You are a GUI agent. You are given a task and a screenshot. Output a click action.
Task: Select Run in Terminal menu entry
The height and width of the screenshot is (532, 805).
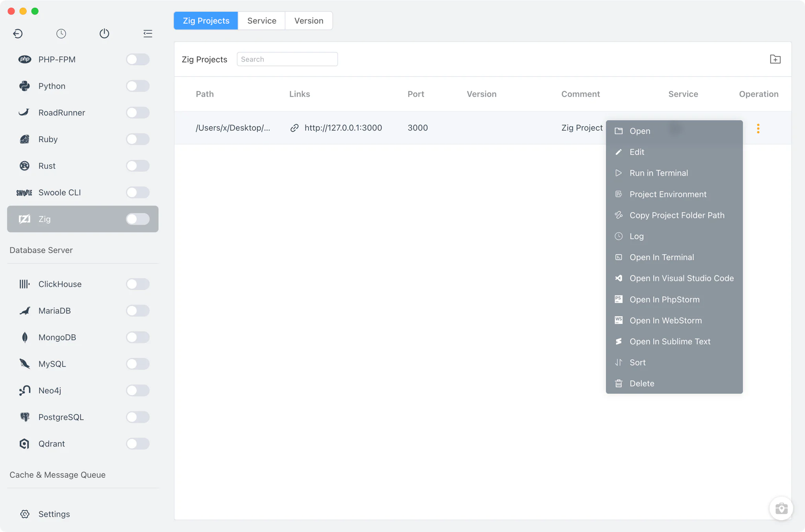click(674, 173)
